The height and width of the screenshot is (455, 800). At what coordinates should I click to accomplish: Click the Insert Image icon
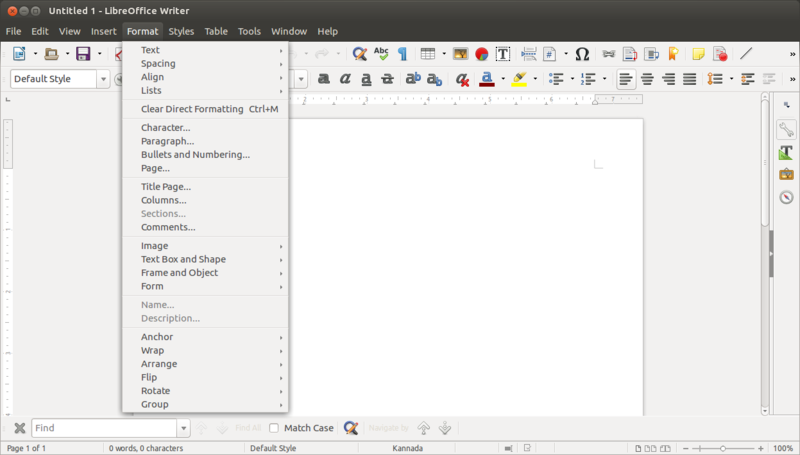460,54
